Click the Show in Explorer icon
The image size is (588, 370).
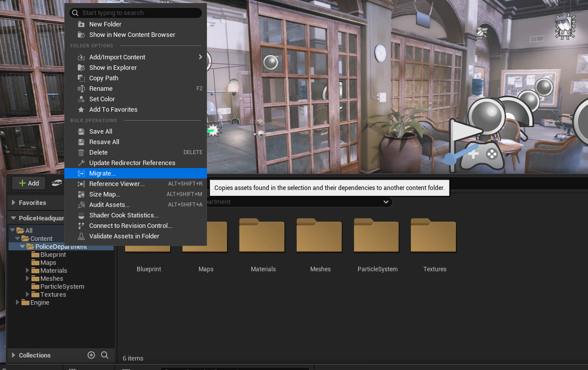tap(81, 68)
